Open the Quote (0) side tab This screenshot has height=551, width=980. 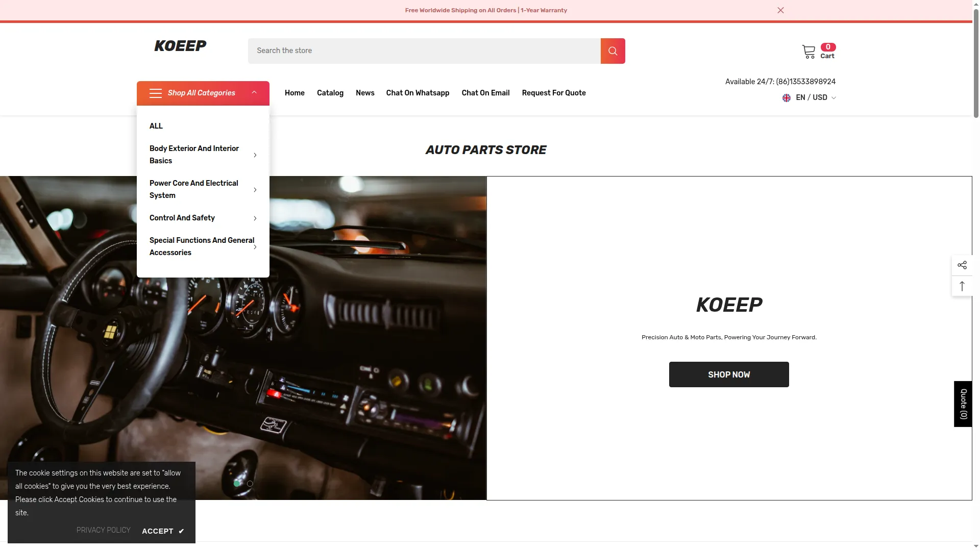(x=963, y=404)
